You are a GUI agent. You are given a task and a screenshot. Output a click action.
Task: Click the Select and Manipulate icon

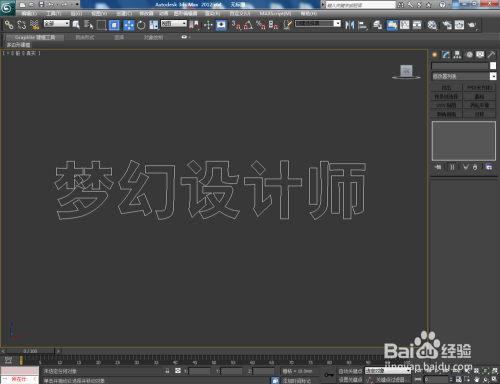tap(208, 25)
